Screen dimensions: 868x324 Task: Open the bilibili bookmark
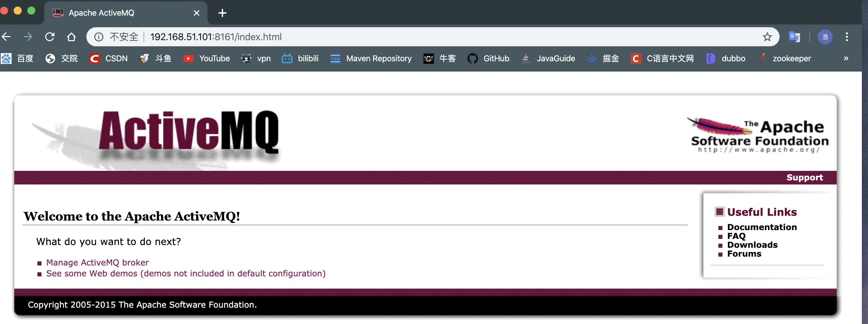click(x=300, y=59)
